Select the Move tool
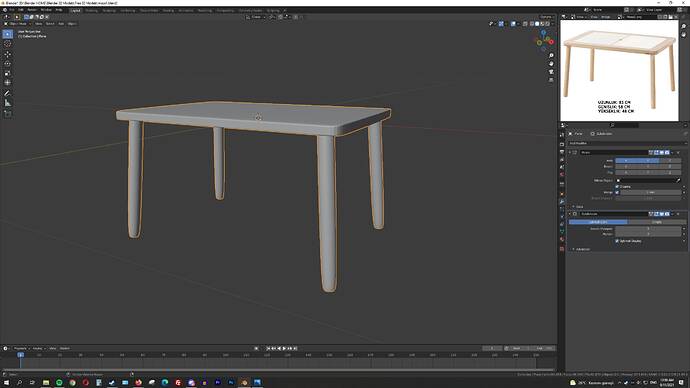 (x=7, y=55)
